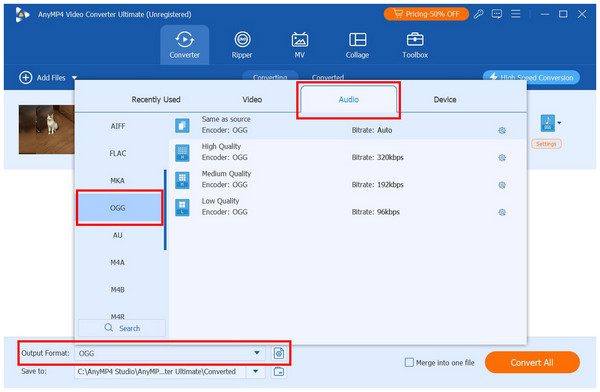Click the High Speed Conversion button
Image resolution: width=600 pixels, height=392 pixels.
(x=531, y=77)
